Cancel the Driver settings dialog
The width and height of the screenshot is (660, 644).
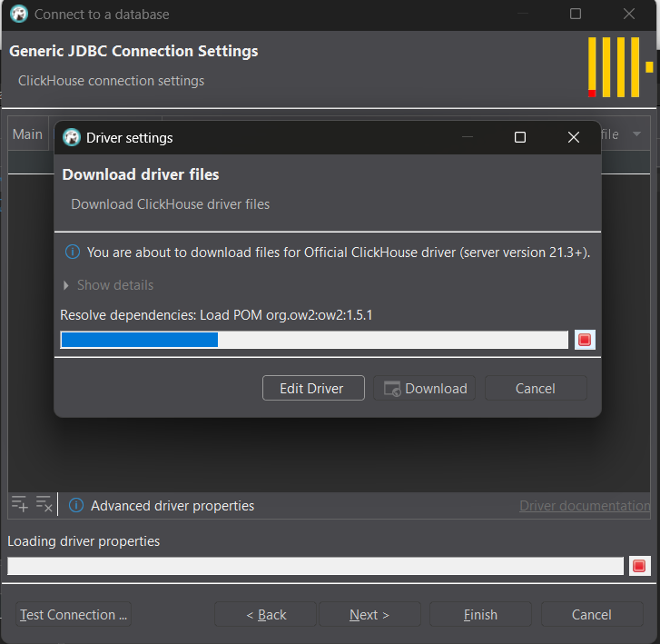coord(535,388)
